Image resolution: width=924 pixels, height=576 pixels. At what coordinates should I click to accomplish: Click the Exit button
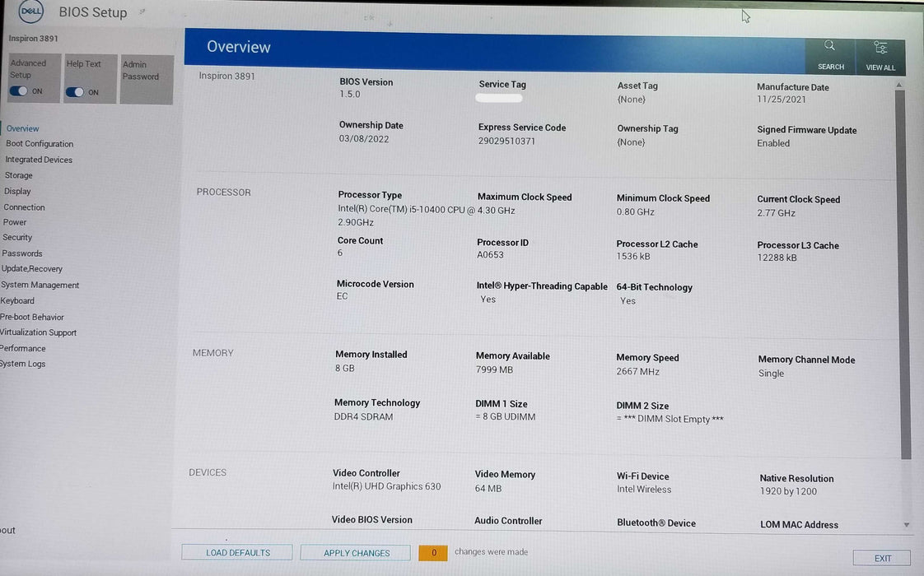click(882, 558)
